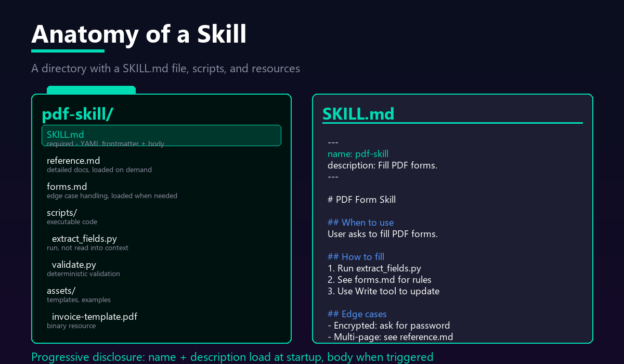Click the '## When to use' heading
Screen dimensions: 624x364
360,223
